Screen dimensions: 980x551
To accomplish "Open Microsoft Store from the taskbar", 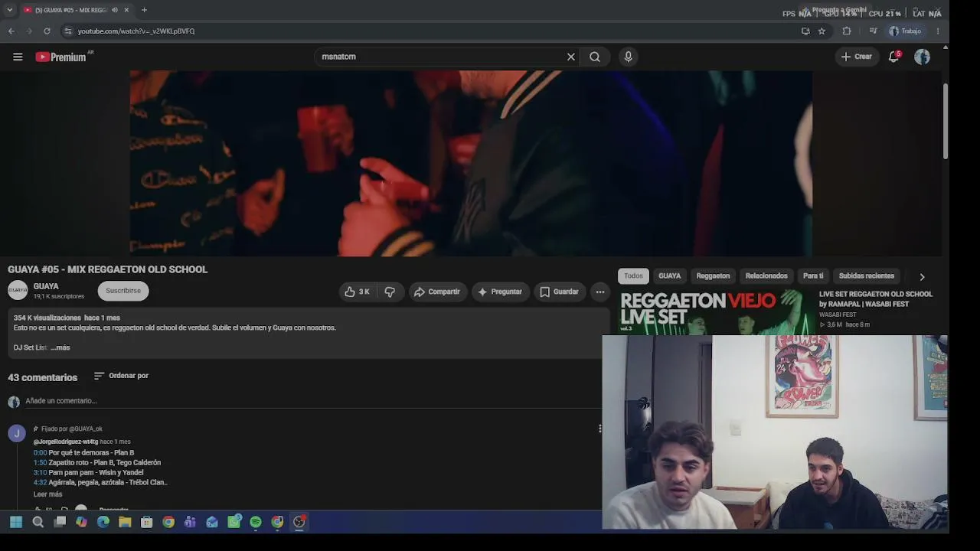I will [x=146, y=522].
